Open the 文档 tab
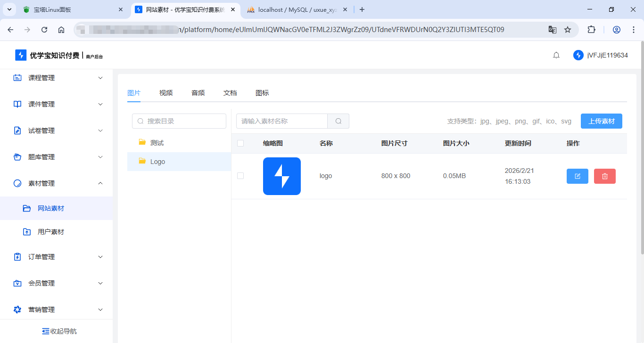This screenshot has width=644, height=343. point(230,93)
